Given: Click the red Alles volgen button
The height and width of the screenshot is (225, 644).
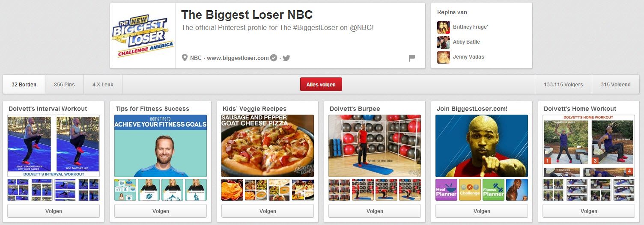Looking at the screenshot, I should [x=321, y=85].
